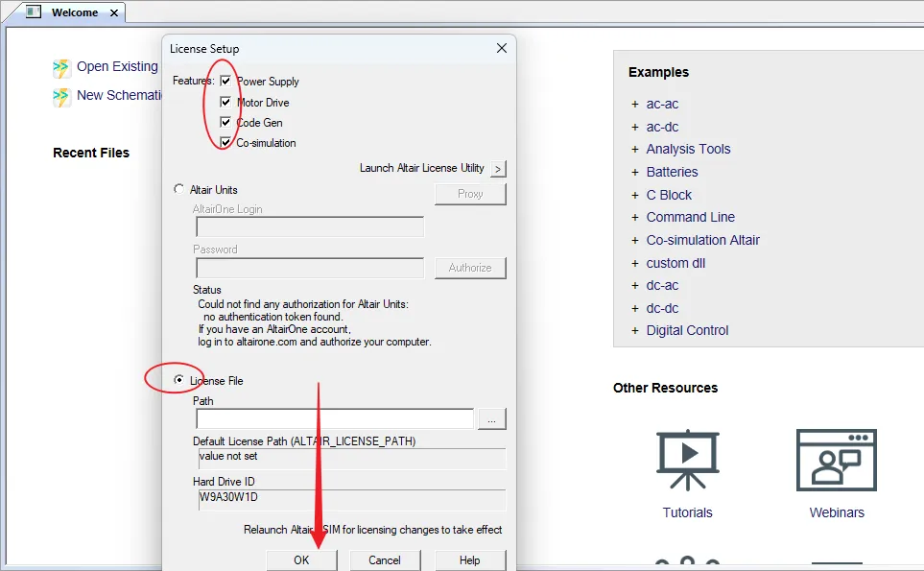Expand Digital Control examples
Viewport: 924px width, 571px height.
click(x=634, y=331)
